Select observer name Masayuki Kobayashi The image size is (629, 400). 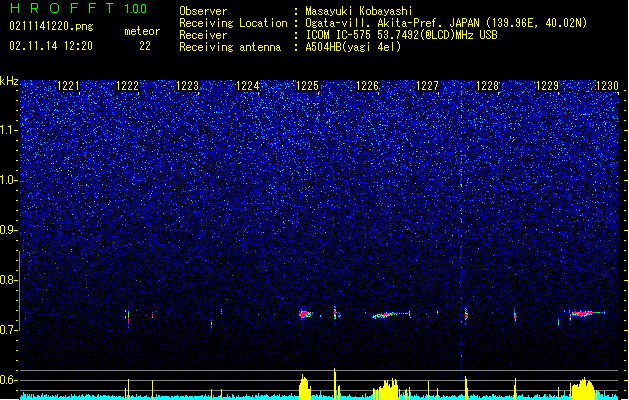(359, 11)
